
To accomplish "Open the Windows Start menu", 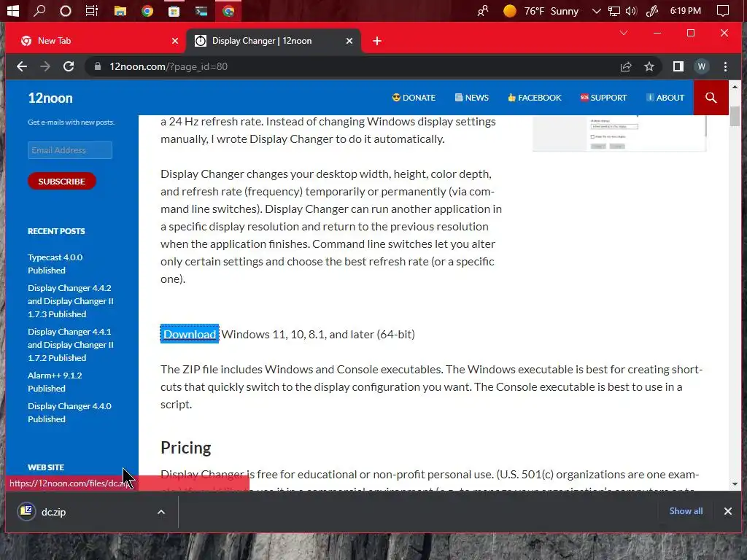I will 13,10.
